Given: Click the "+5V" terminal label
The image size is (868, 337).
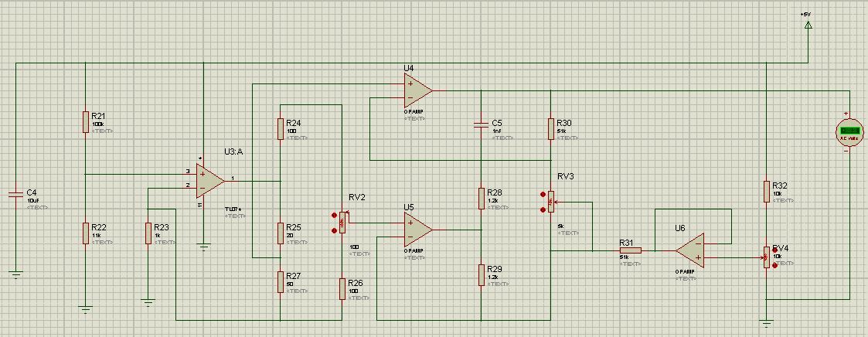Looking at the screenshot, I should 806,14.
